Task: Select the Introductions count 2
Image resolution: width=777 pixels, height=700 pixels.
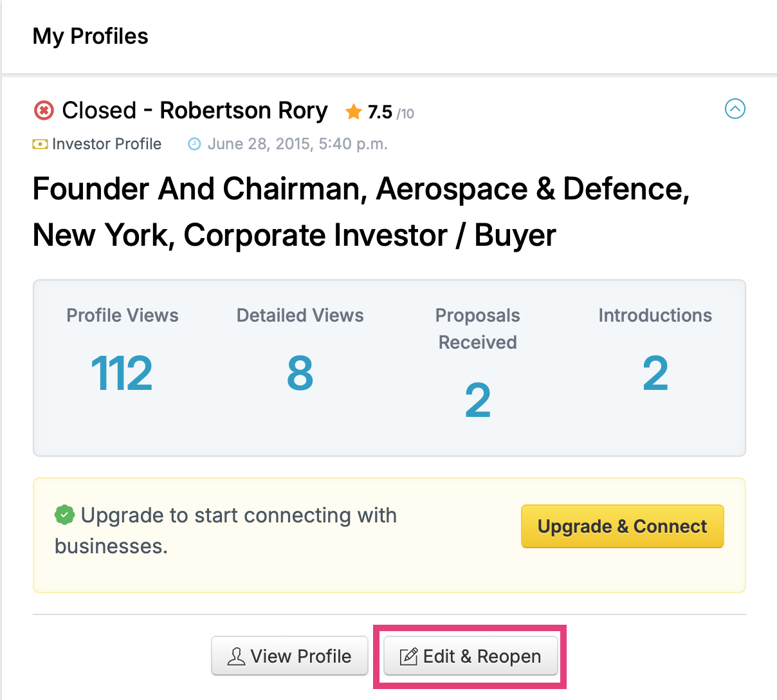Action: coord(655,373)
